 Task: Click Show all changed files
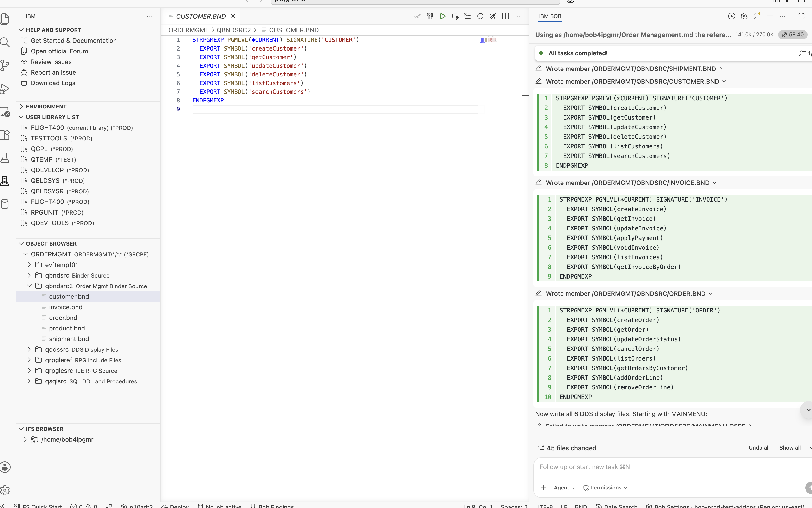click(790, 448)
